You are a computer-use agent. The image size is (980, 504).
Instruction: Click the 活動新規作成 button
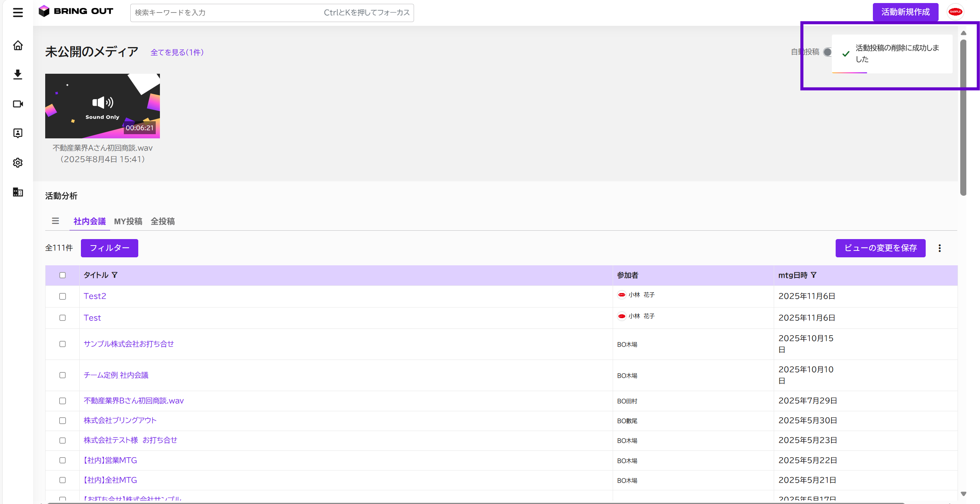click(905, 12)
